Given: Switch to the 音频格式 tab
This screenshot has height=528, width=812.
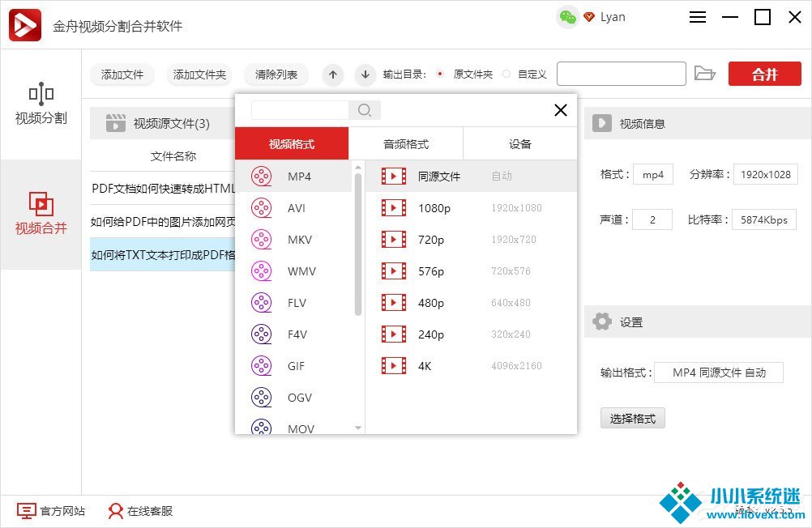Looking at the screenshot, I should pos(405,144).
